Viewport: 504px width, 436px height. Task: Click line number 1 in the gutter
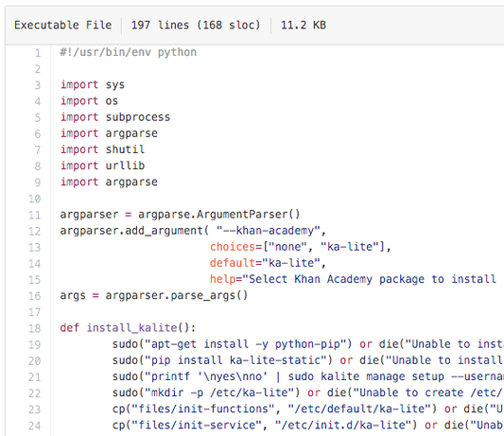[38, 53]
